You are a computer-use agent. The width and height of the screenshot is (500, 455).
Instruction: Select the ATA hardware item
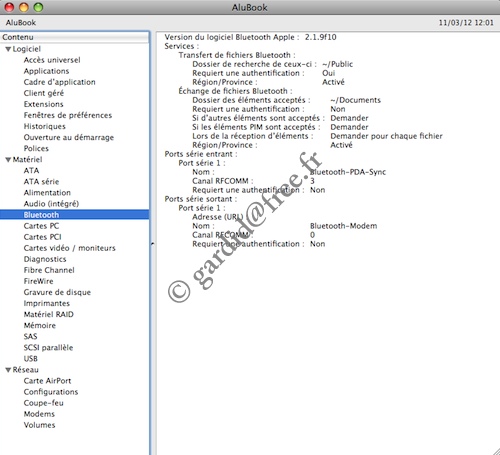click(x=31, y=171)
